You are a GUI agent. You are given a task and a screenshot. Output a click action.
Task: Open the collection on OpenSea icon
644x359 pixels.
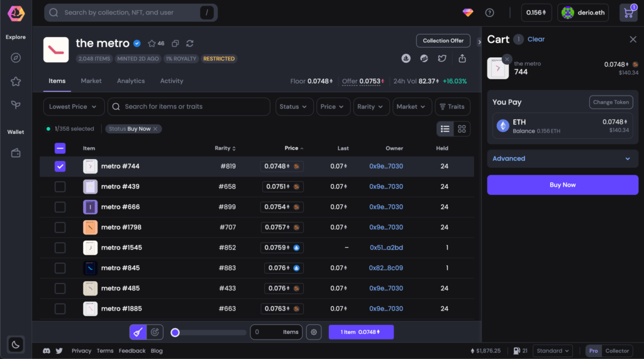[406, 58]
